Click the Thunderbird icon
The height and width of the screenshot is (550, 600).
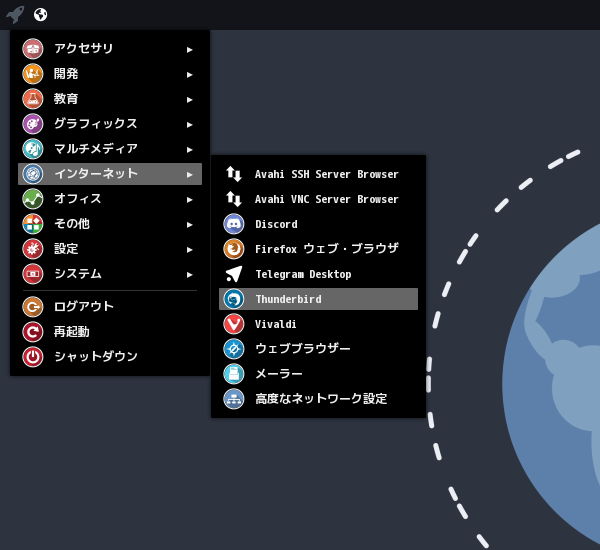[234, 299]
